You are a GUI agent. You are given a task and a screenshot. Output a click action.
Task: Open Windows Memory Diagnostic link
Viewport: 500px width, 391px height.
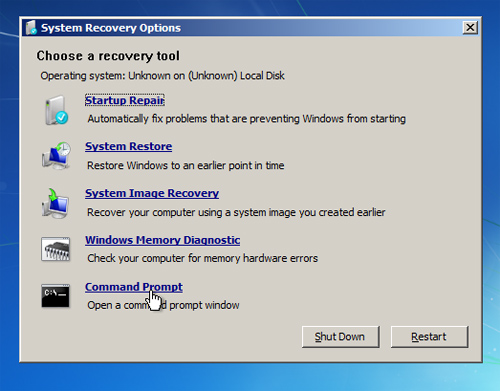pos(162,240)
